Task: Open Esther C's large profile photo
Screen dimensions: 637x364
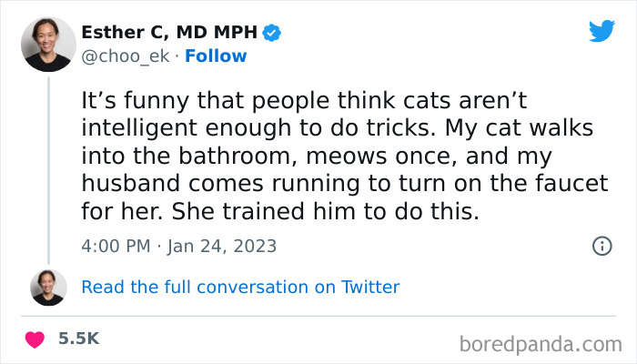Action: 48,43
